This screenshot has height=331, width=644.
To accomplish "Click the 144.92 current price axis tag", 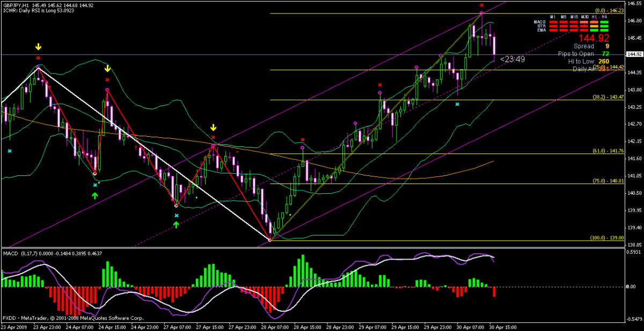I will [634, 55].
